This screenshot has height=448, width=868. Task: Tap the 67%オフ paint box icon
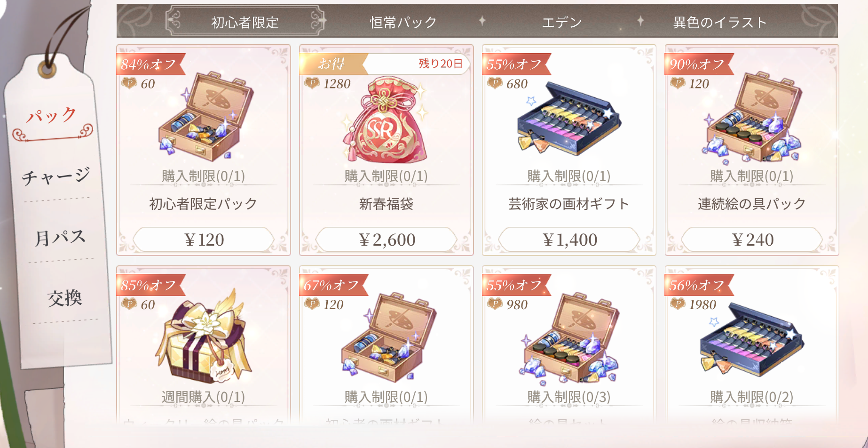[388, 338]
